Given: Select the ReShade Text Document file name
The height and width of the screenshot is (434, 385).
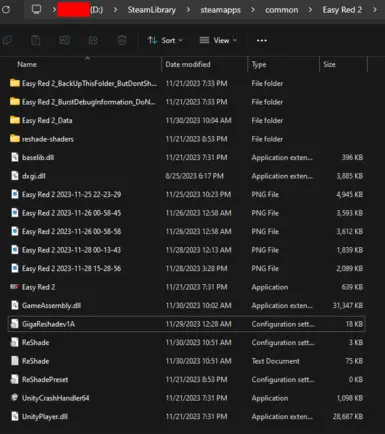Looking at the screenshot, I should click(x=35, y=361).
